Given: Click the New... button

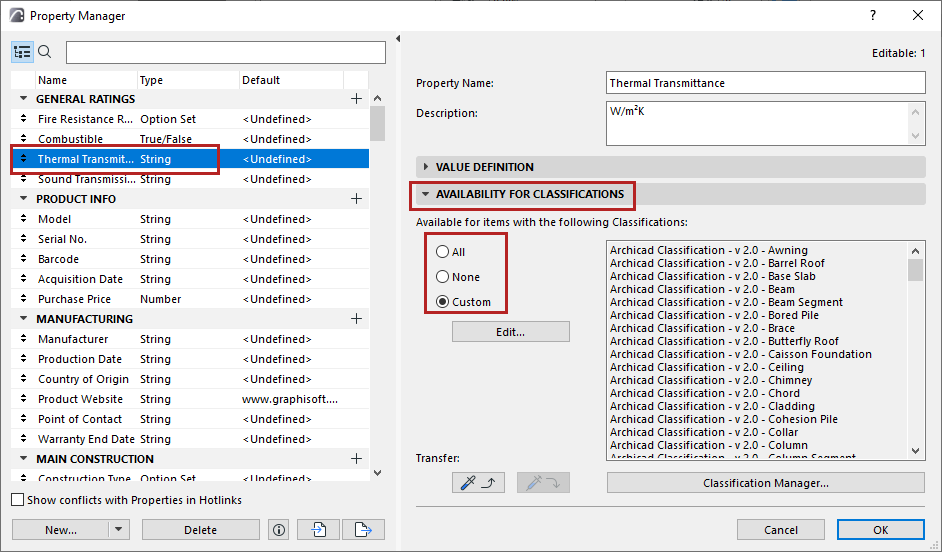Looking at the screenshot, I should pos(61,530).
